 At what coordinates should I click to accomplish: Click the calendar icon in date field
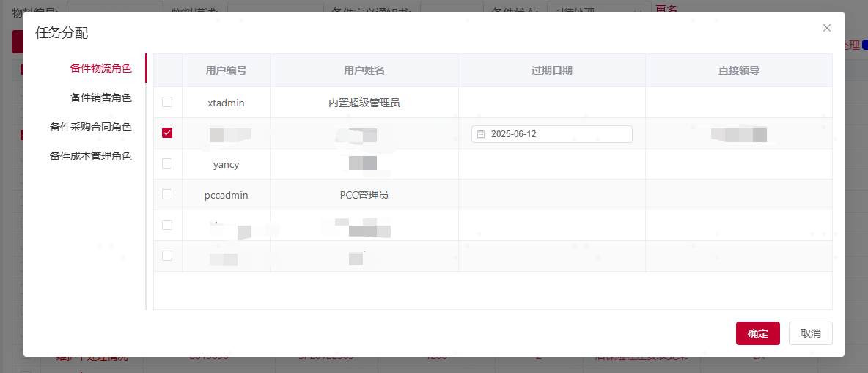(x=481, y=134)
